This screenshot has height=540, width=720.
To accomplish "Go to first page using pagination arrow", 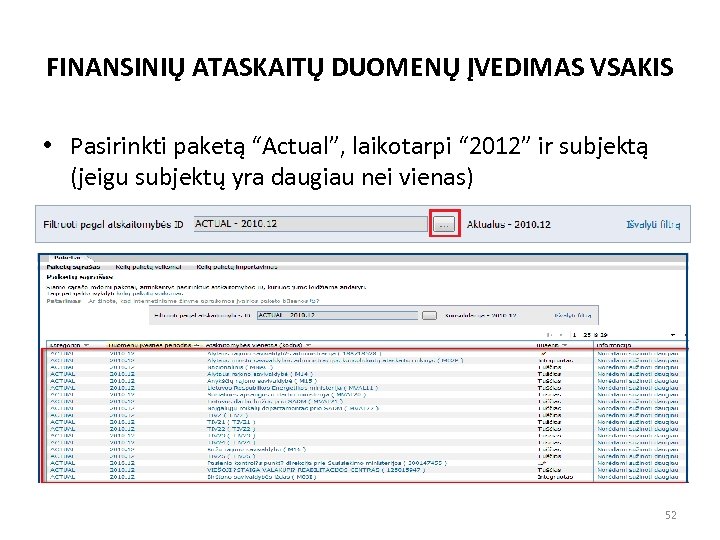I will pos(549,335).
